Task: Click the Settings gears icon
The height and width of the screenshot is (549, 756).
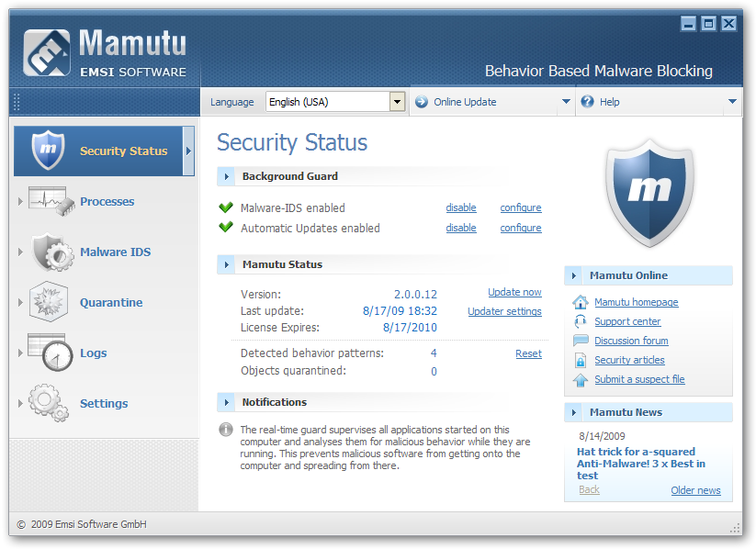Action: tap(49, 403)
